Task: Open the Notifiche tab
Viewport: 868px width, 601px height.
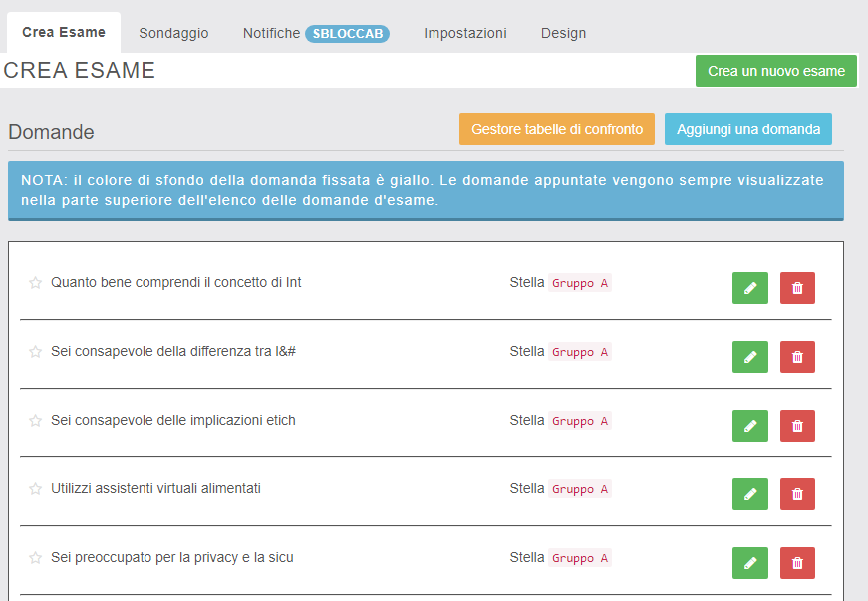Action: pos(271,33)
